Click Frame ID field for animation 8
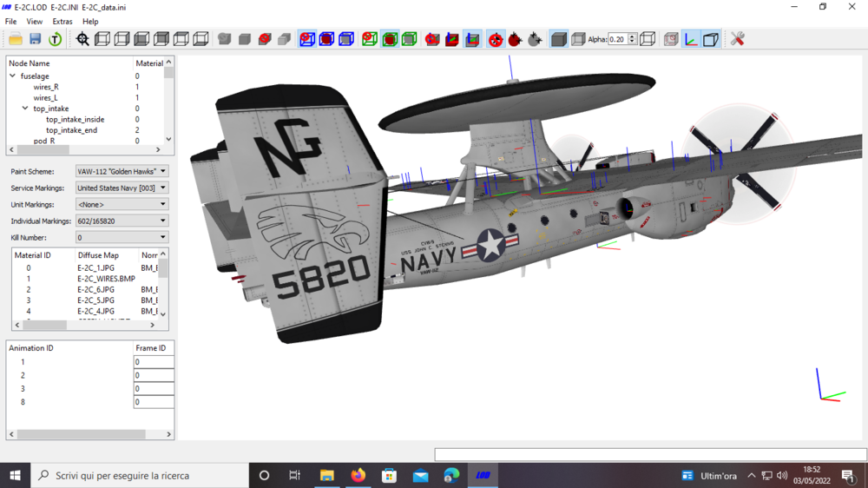 (154, 402)
